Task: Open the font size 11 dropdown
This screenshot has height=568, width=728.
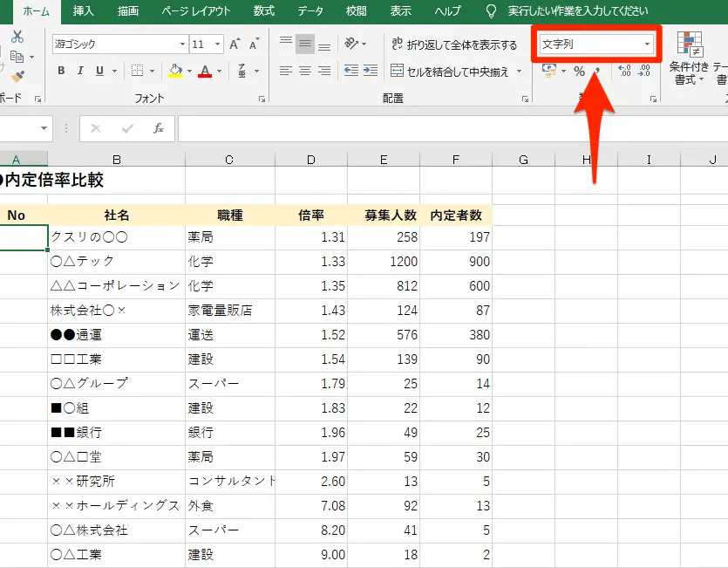Action: tap(217, 44)
